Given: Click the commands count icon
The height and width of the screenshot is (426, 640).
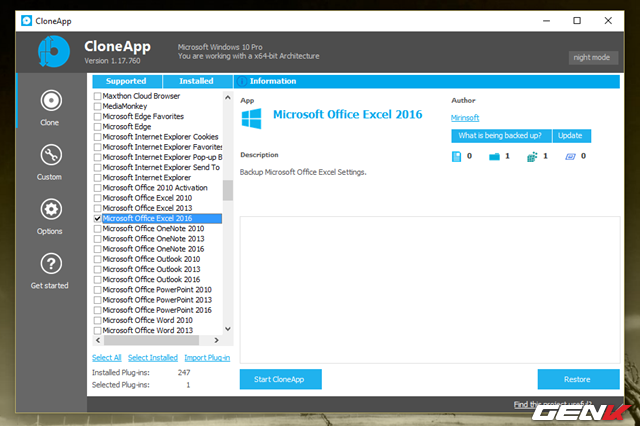Looking at the screenshot, I should pos(570,156).
